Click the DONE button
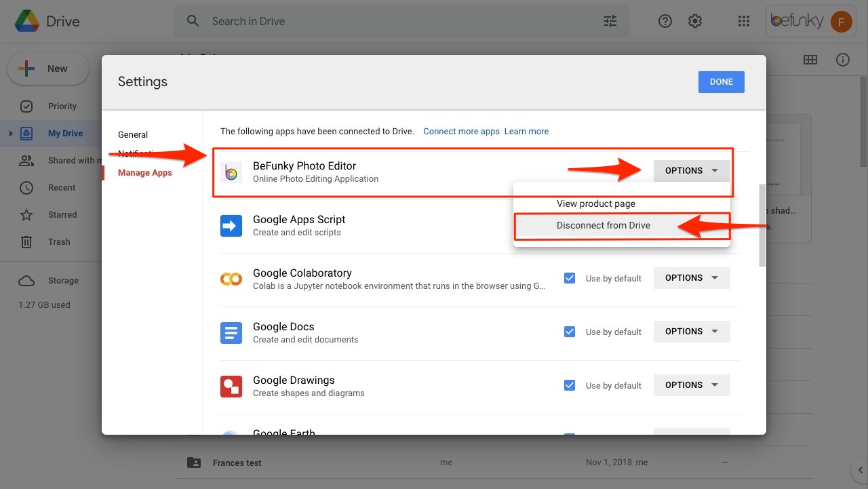Image resolution: width=868 pixels, height=489 pixels. tap(722, 82)
